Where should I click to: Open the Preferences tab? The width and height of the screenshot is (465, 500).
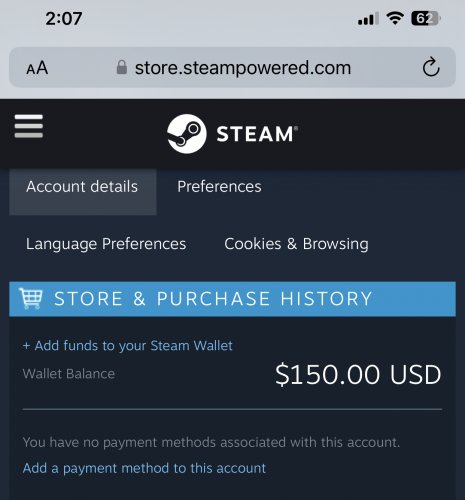(x=219, y=186)
